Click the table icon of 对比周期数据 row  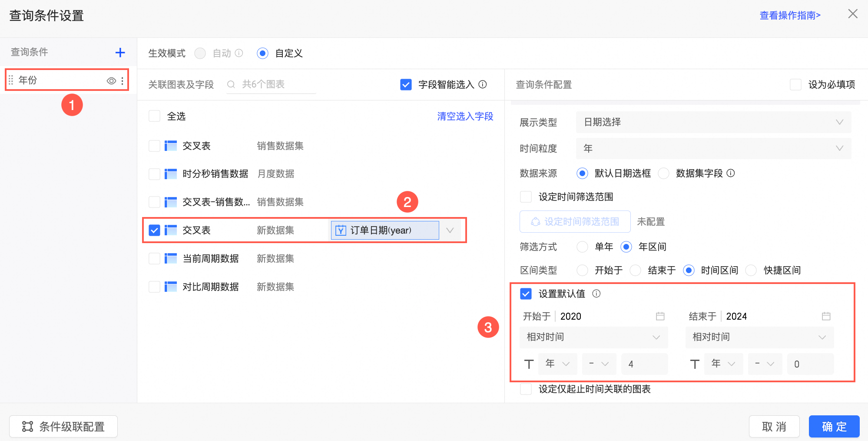tap(171, 287)
